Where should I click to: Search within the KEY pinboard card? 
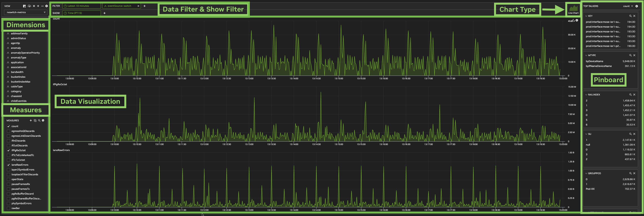[630, 16]
